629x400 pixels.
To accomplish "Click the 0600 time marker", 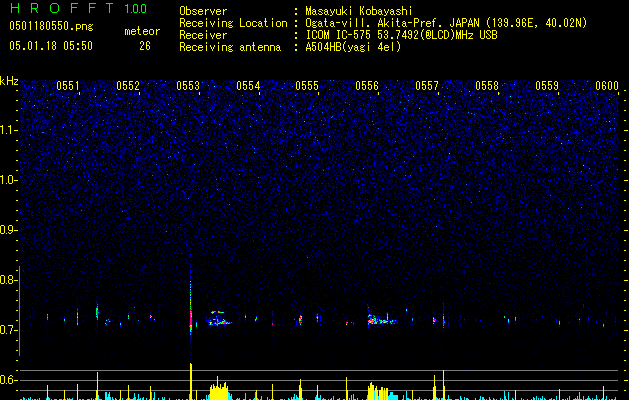I will (607, 86).
